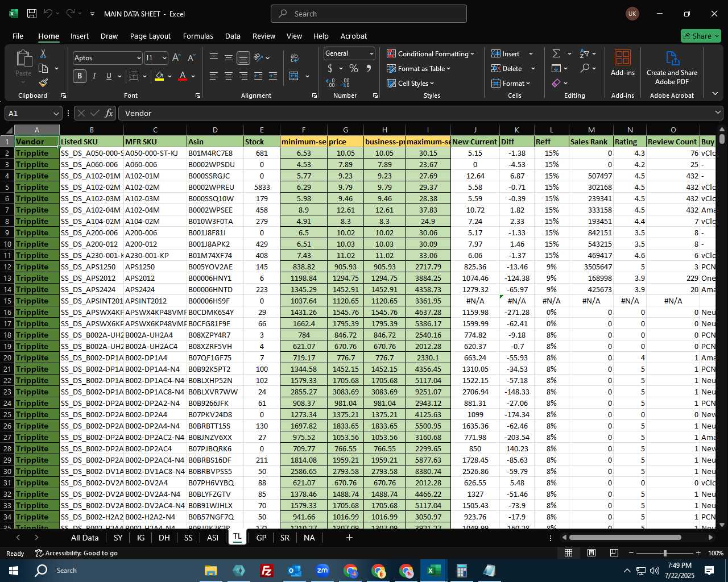Screen dimensions: 728x582
Task: Click the Decrease Decimal icon
Action: point(346,83)
